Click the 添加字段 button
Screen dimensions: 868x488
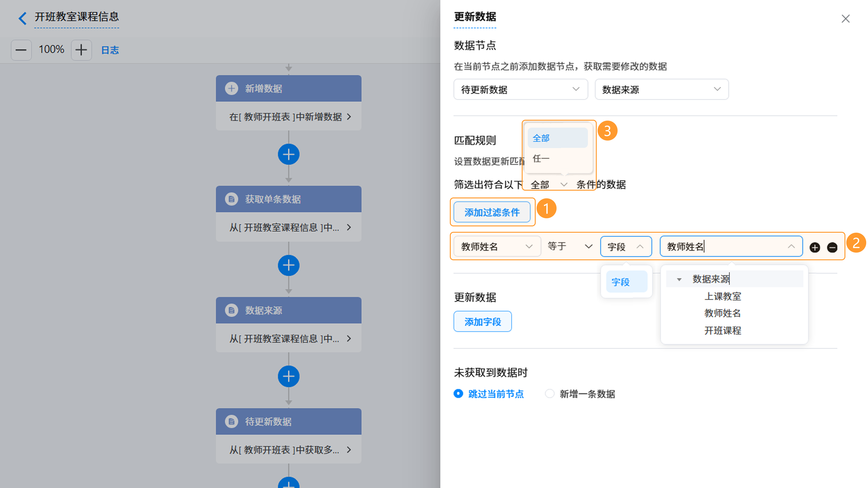(483, 322)
